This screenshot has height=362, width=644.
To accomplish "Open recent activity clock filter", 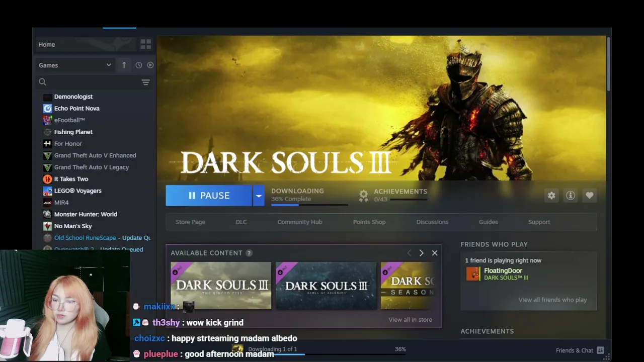I will (139, 65).
